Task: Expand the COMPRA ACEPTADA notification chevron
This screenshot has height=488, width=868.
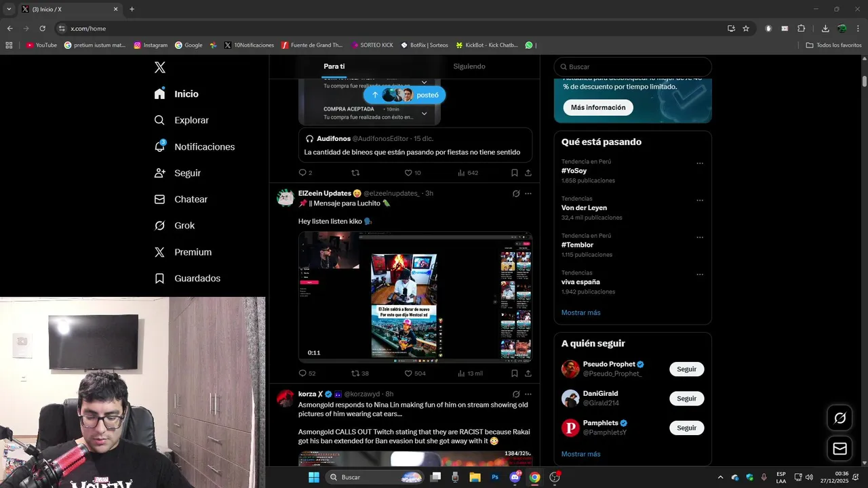Action: [425, 113]
